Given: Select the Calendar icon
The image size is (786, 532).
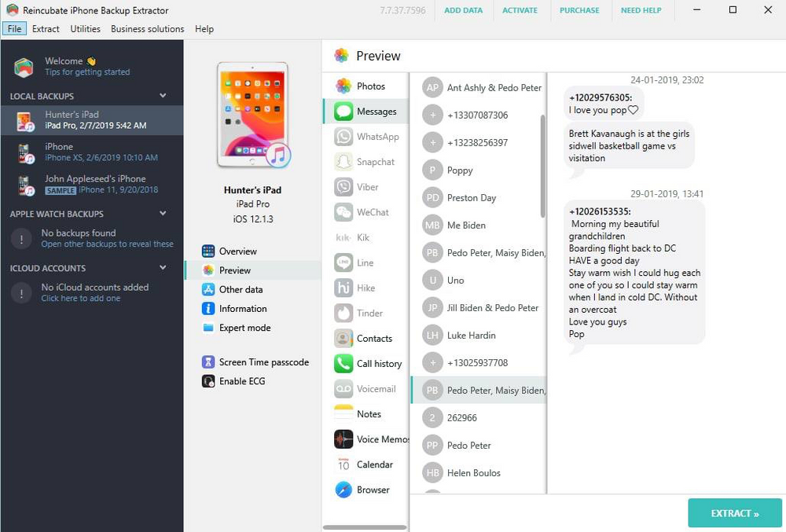Looking at the screenshot, I should [x=343, y=464].
